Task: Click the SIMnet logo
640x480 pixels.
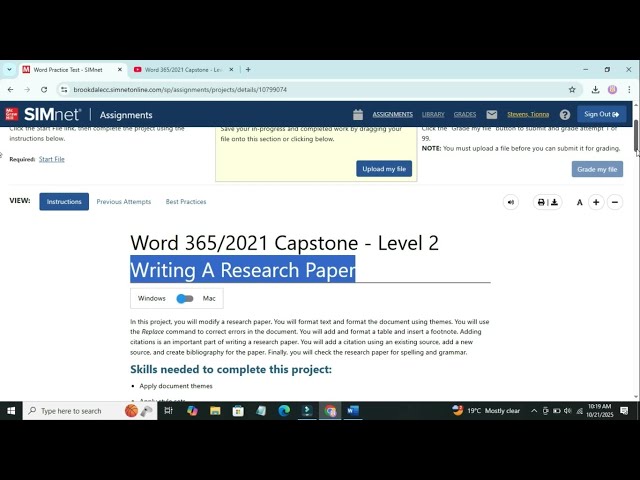Action: click(53, 115)
